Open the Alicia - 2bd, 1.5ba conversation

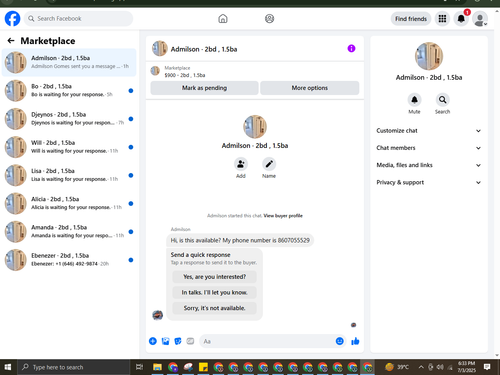pyautogui.click(x=69, y=203)
